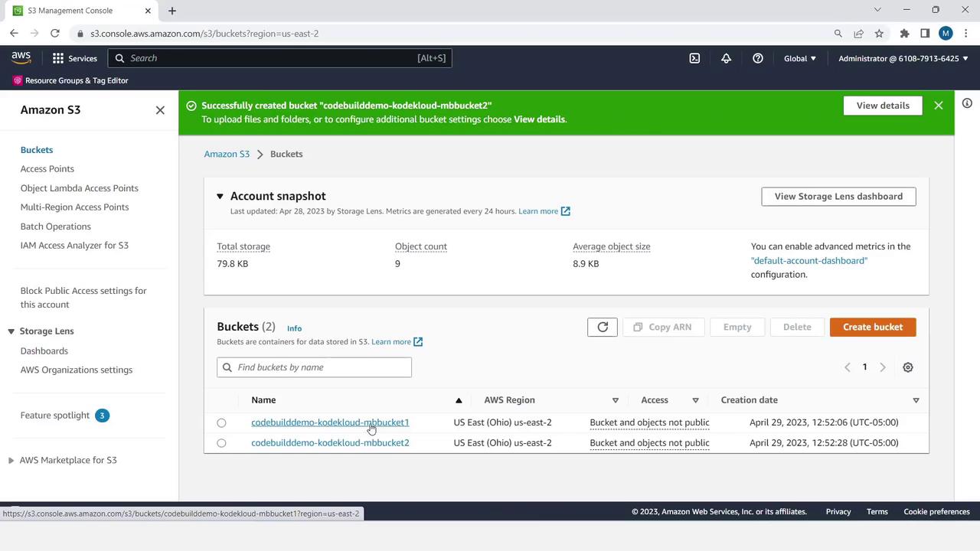Click the AWS logo home icon

pos(21,58)
